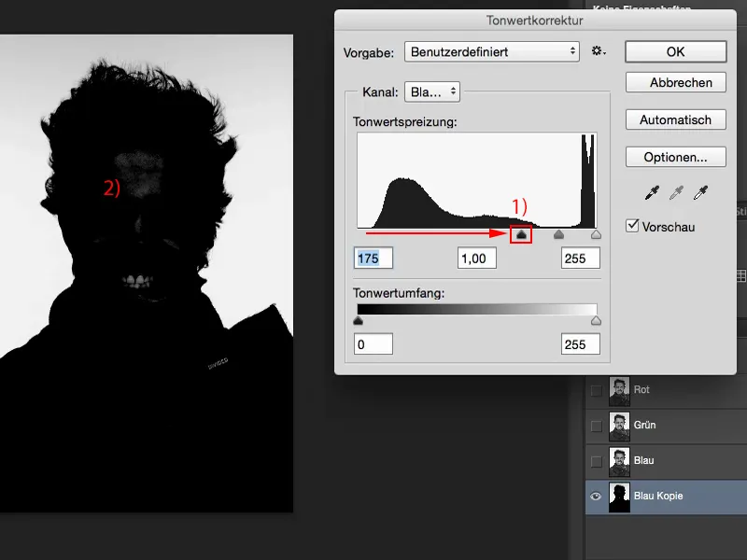Click the histogram in Tonwertspreizung

[477, 180]
